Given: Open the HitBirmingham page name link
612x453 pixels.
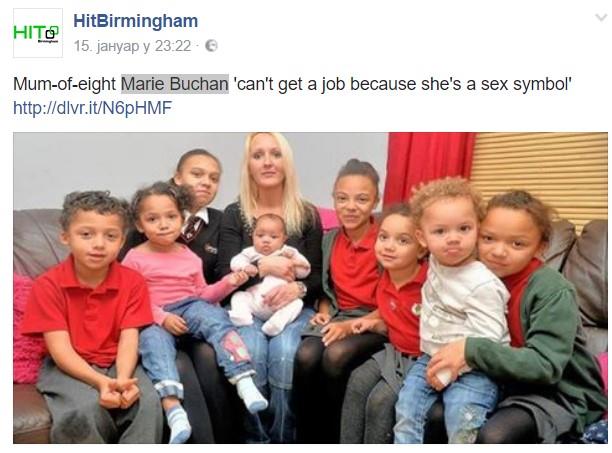Looking at the screenshot, I should tap(135, 21).
